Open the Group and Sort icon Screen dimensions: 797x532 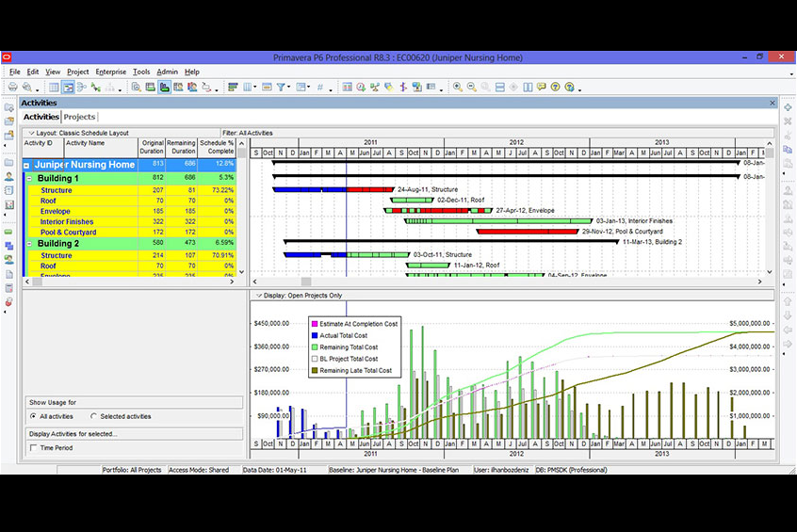pyautogui.click(x=301, y=87)
